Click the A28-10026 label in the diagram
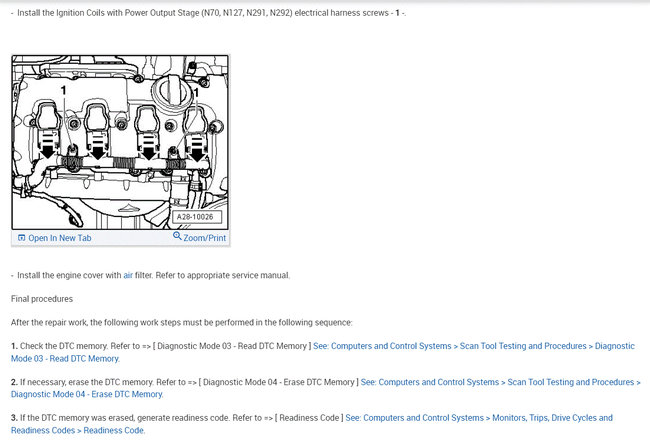 click(196, 217)
